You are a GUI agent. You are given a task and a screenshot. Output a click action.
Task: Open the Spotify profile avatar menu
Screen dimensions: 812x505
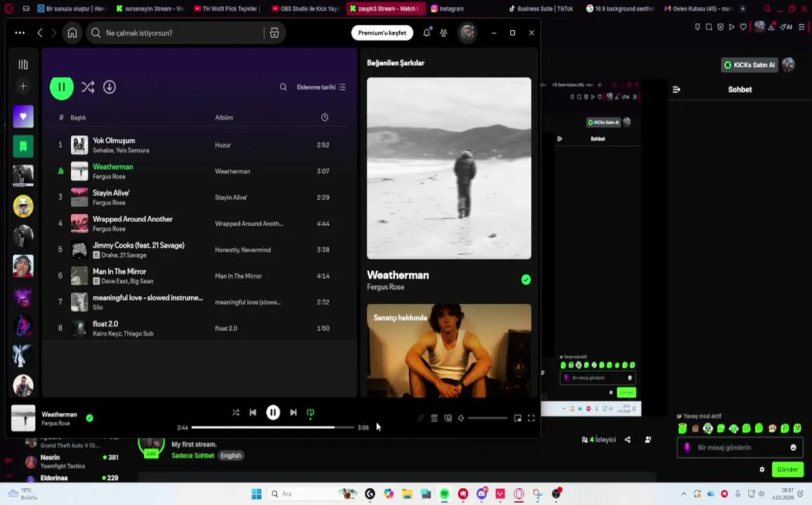(467, 32)
